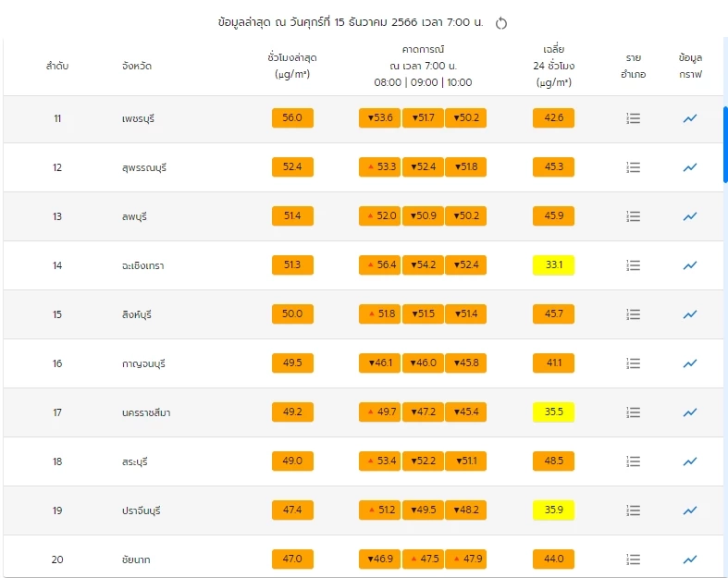Open district list icon for เพชรบุรี
Screen dimensions: 728x578
coord(634,118)
